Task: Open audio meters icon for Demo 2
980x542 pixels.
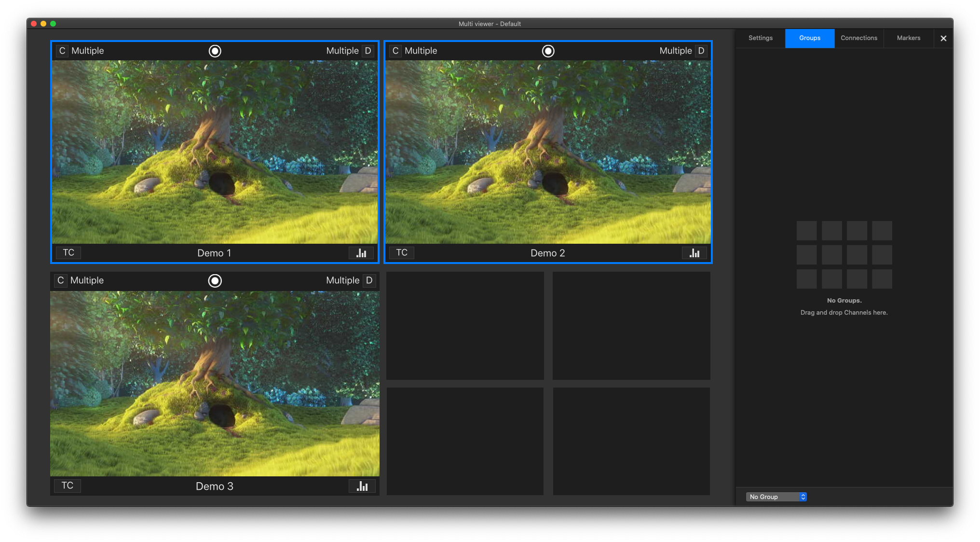Action: 694,253
